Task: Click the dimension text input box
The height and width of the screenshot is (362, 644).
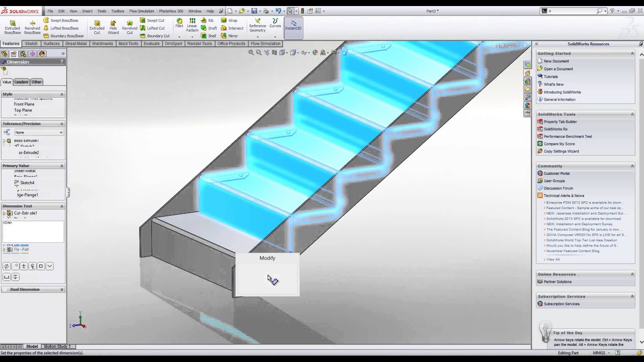Action: [x=33, y=231]
